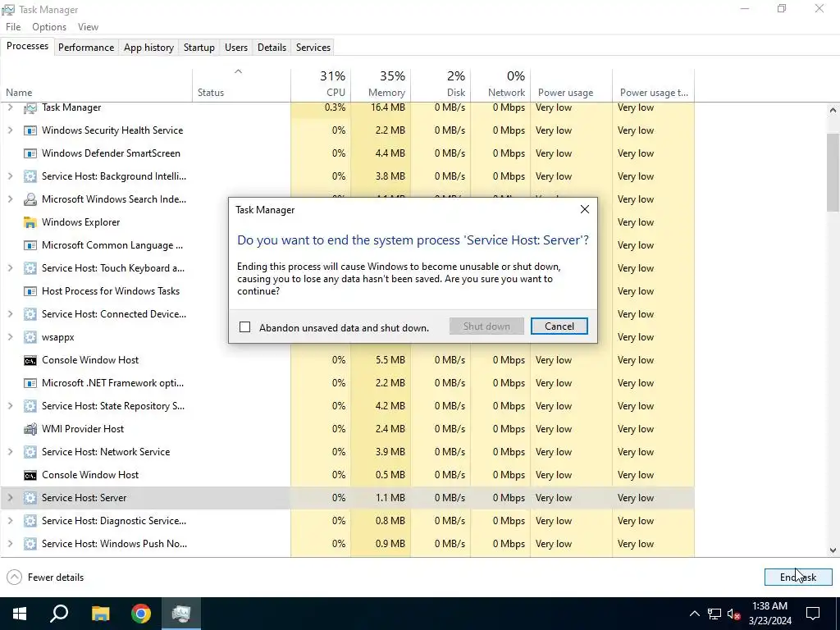Expand Service Host: Network Service row

(10, 452)
